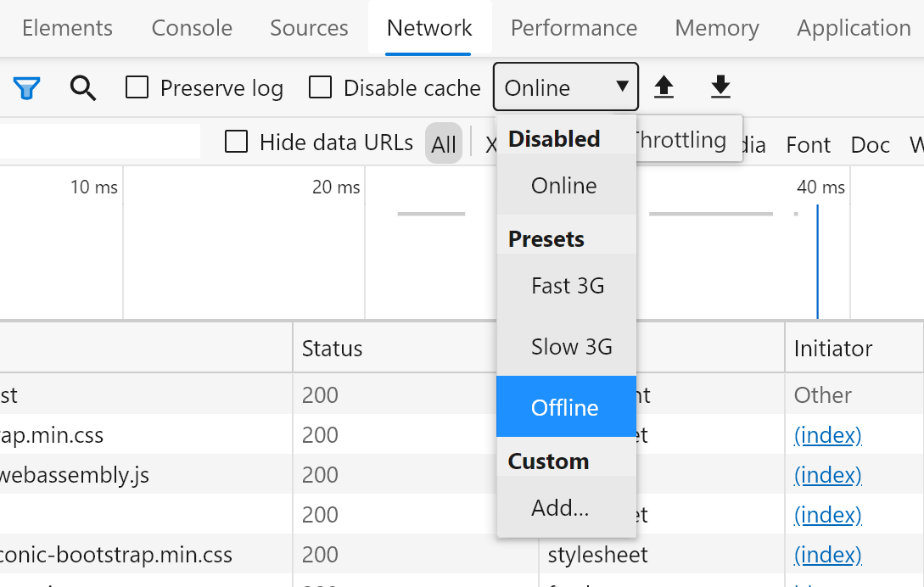Enable Hide data URLs filtering
Image resolution: width=924 pixels, height=587 pixels.
point(236,142)
